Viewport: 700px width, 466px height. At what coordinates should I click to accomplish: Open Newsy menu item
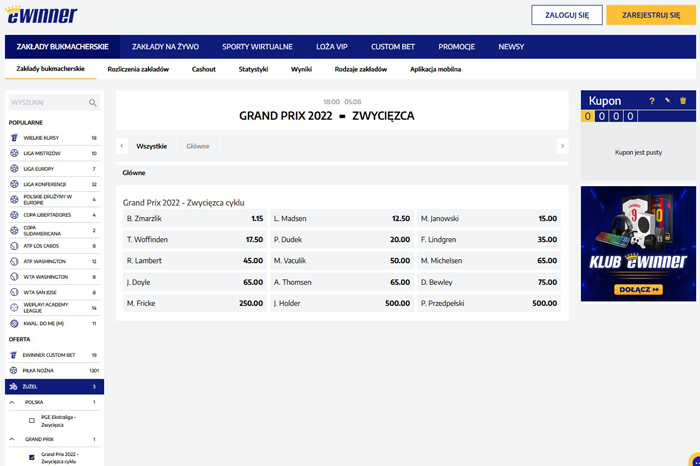511,47
